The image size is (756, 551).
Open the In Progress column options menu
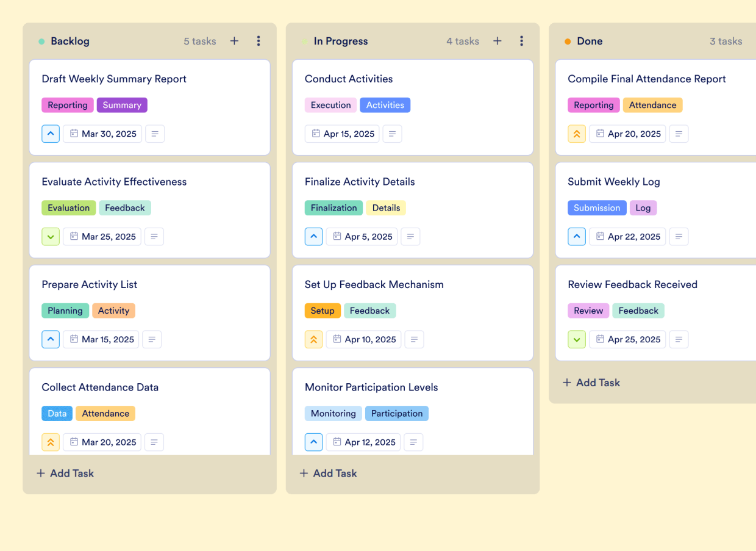tap(522, 41)
